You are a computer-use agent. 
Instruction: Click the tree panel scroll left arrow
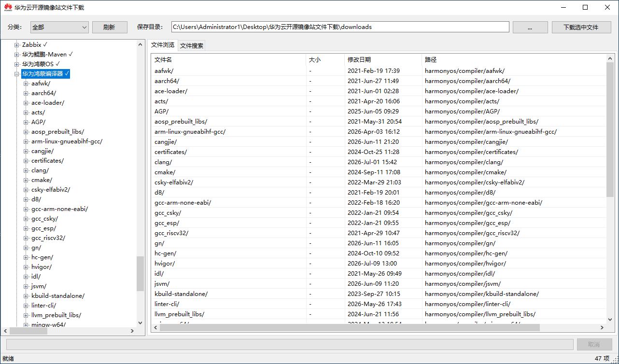[x=6, y=331]
